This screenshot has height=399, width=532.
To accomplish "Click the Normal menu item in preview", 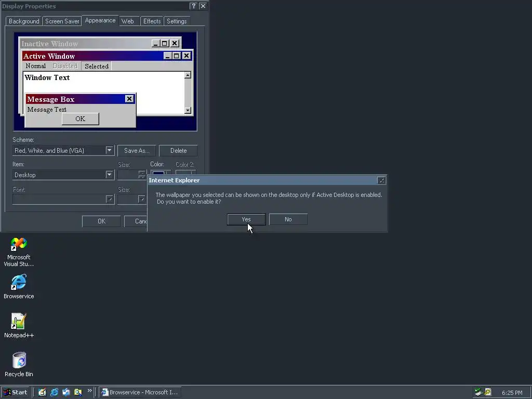I will pos(36,66).
